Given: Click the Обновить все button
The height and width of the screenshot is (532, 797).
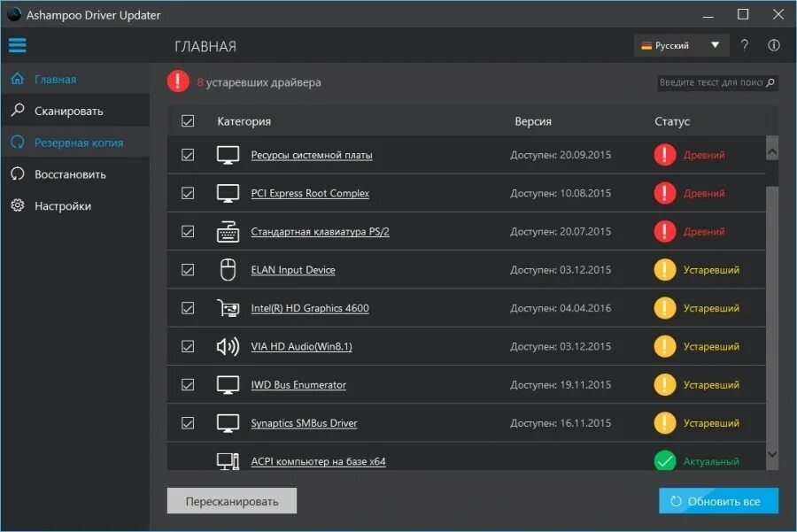Looking at the screenshot, I should pos(718,501).
